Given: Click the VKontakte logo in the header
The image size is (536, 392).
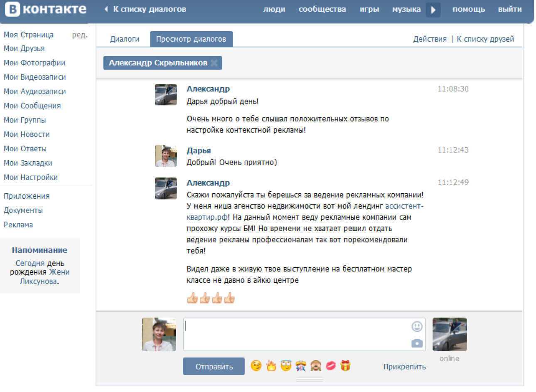Looking at the screenshot, I should (46, 10).
